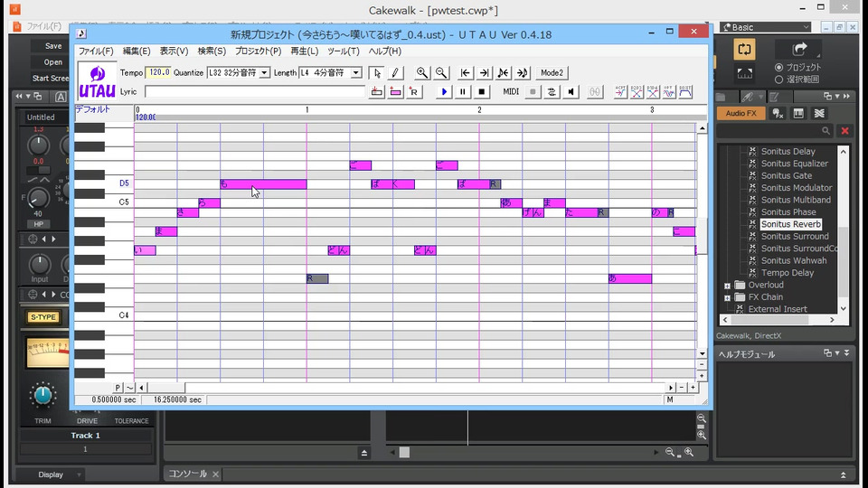Click the arrow into note icon
The image size is (868, 488).
coord(523,72)
